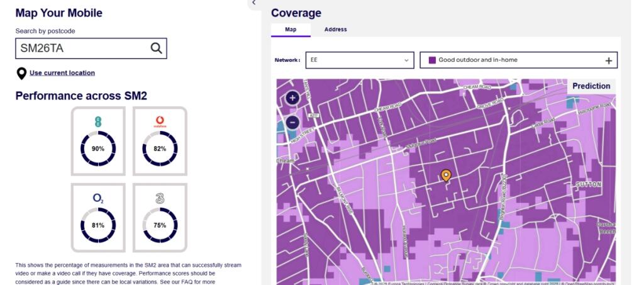Viewport: 644px width, 285px height.
Task: Click the Coverage heading
Action: [296, 13]
